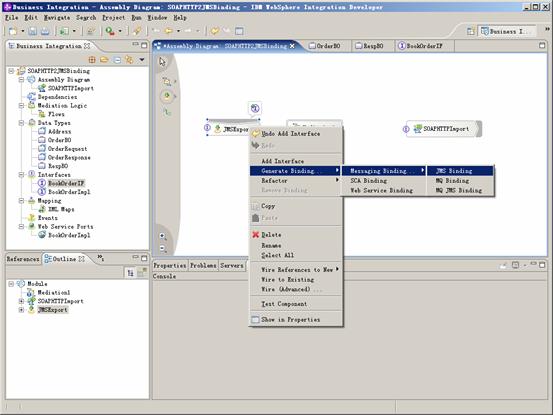
Task: Click the zoom out icon in palette
Action: tap(163, 248)
